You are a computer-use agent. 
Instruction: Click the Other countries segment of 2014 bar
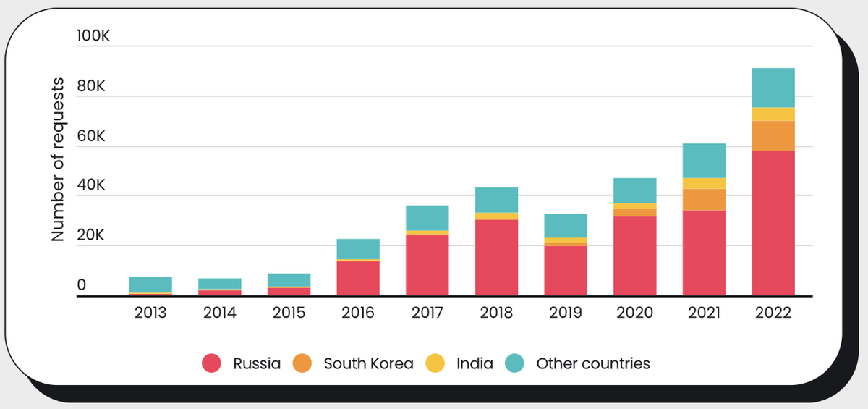pyautogui.click(x=220, y=284)
